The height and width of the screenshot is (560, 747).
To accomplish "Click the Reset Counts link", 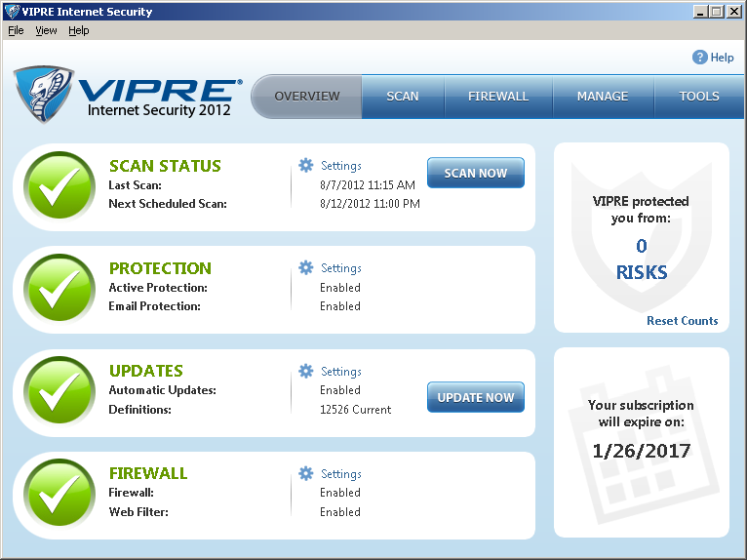I will 682,321.
